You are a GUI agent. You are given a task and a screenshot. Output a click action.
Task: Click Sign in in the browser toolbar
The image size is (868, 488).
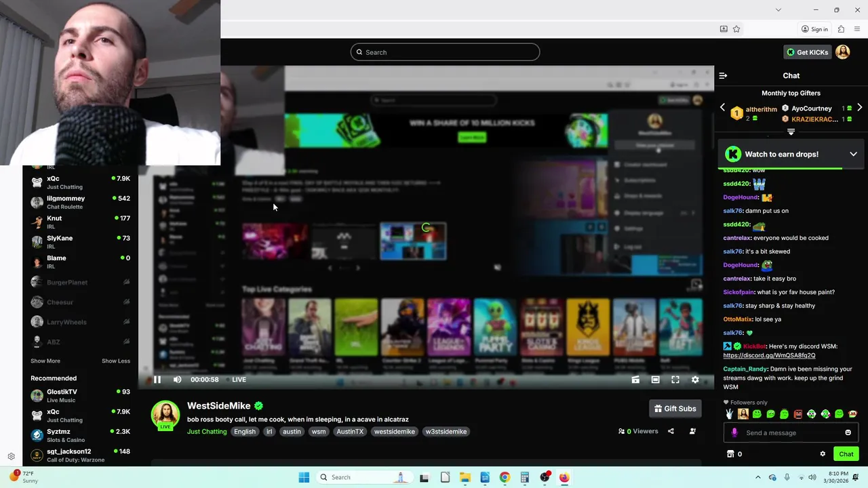point(814,29)
